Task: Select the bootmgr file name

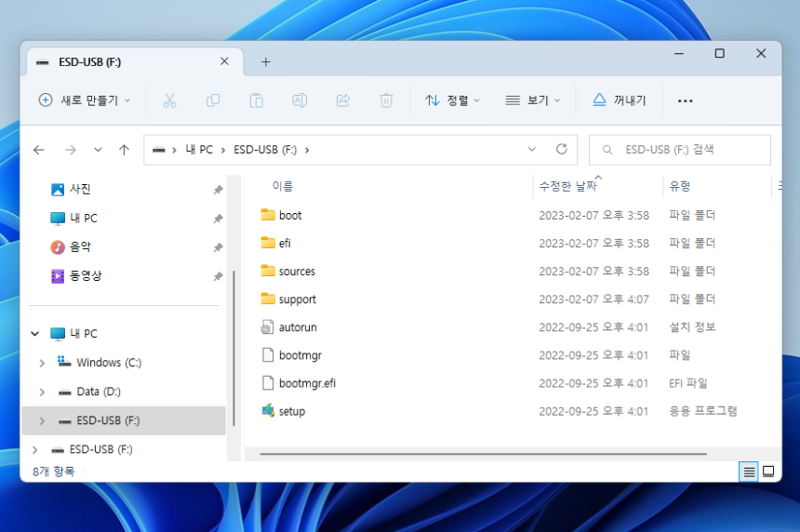Action: click(300, 355)
